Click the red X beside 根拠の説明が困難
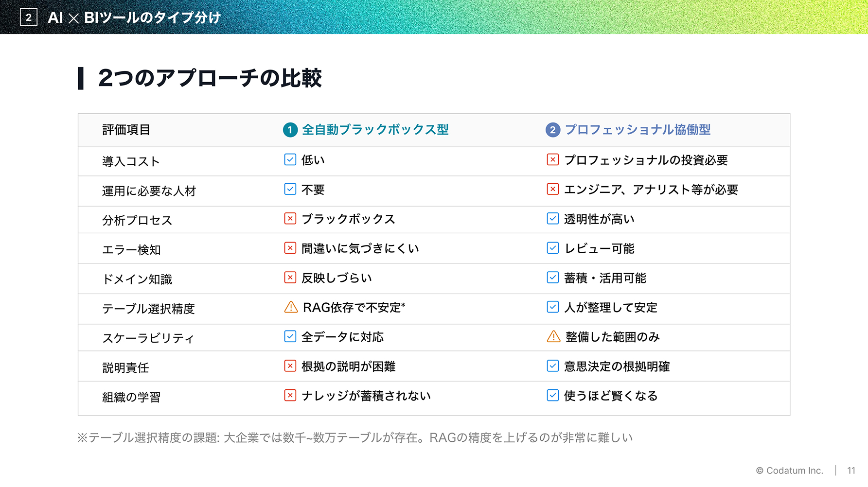This screenshot has height=487, width=868. 290,366
